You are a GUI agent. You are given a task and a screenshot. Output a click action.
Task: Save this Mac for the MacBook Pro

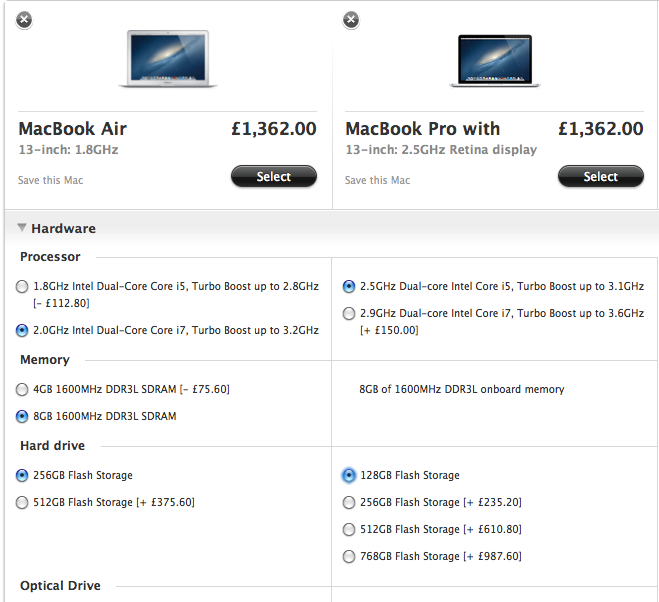pyautogui.click(x=377, y=180)
